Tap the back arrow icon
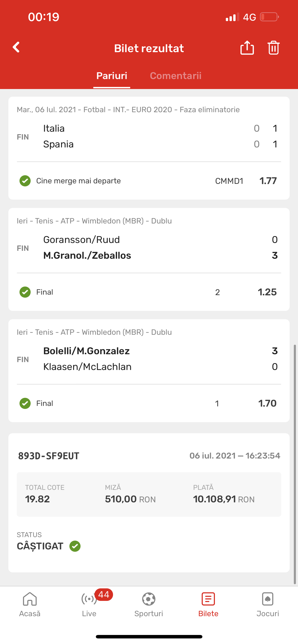The image size is (298, 644). pos(16,47)
